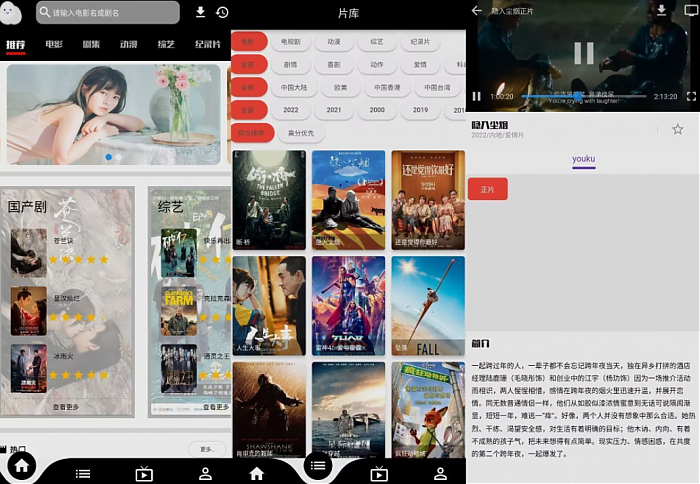Choose the 中国大陆 region filter
The image size is (700, 484).
pyautogui.click(x=291, y=87)
